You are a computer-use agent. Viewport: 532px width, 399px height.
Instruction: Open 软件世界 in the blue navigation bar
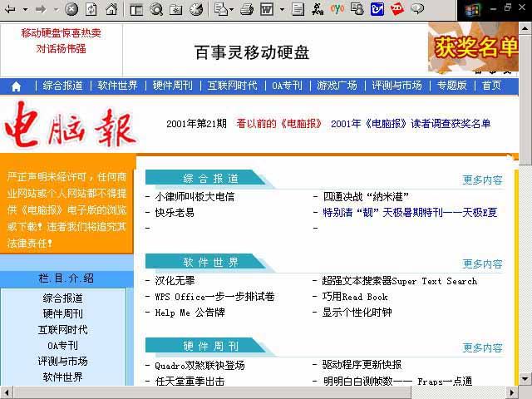(x=117, y=86)
